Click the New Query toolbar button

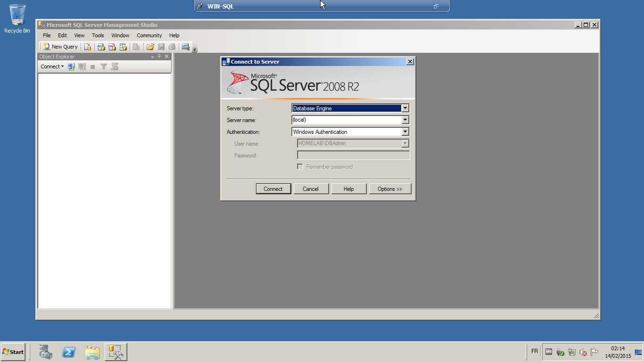(x=60, y=47)
